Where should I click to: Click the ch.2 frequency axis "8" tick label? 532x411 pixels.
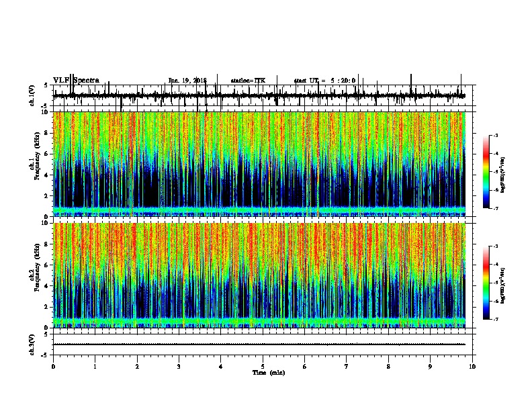(x=47, y=244)
